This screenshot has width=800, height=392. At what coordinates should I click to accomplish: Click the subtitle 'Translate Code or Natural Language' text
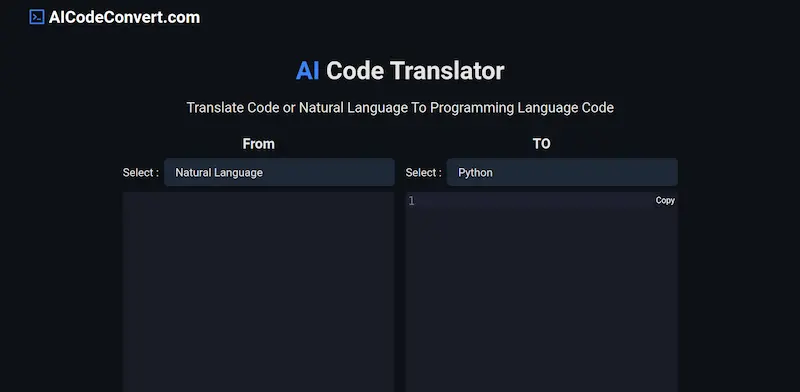click(400, 108)
